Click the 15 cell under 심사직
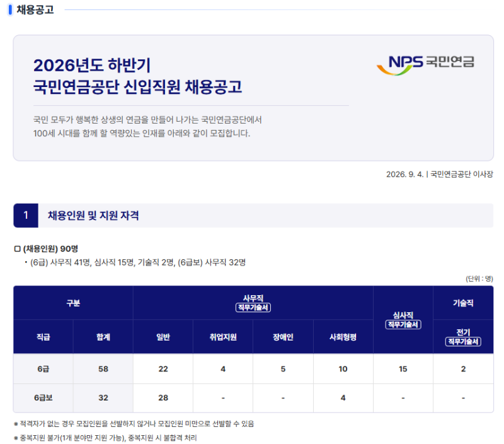 pos(403,369)
